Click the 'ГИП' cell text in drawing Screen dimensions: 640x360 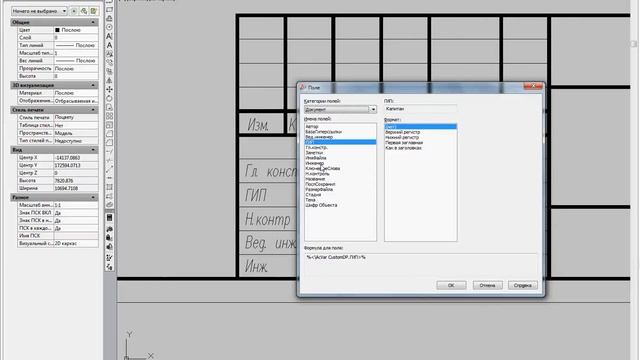(256, 196)
